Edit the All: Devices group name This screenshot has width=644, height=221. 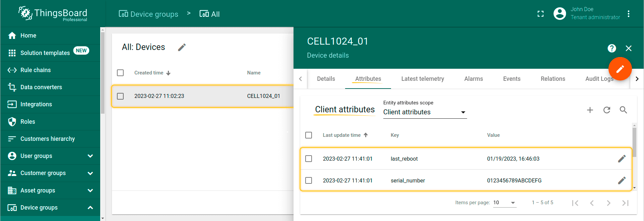coord(182,47)
